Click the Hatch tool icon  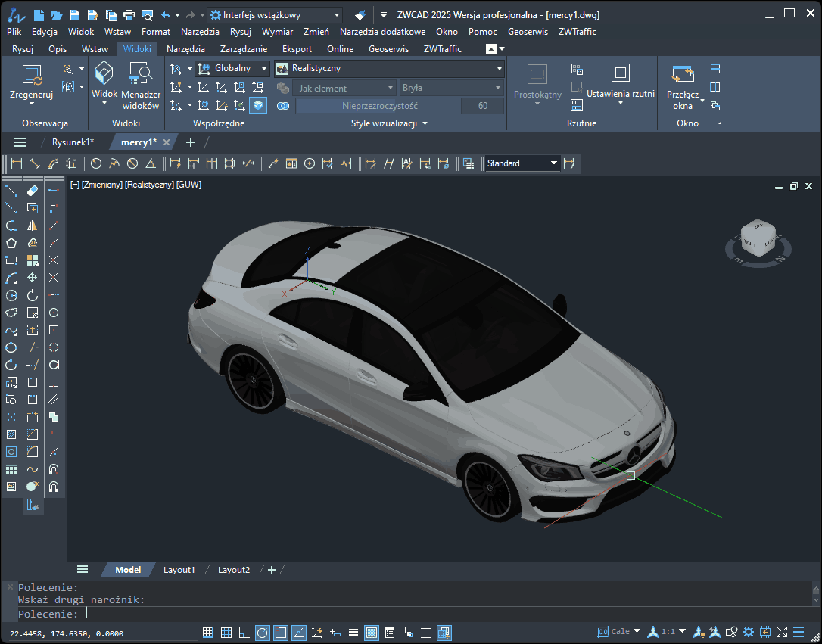11,434
